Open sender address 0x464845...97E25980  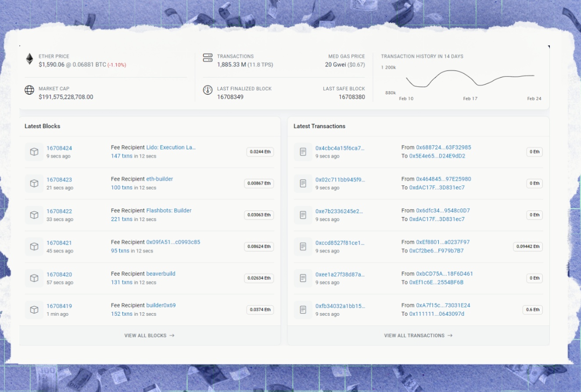click(444, 179)
